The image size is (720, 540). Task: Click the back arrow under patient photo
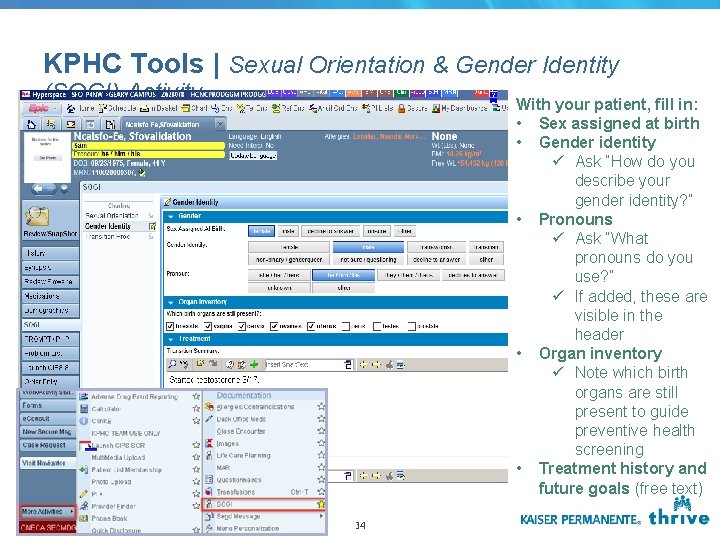tap(38, 188)
